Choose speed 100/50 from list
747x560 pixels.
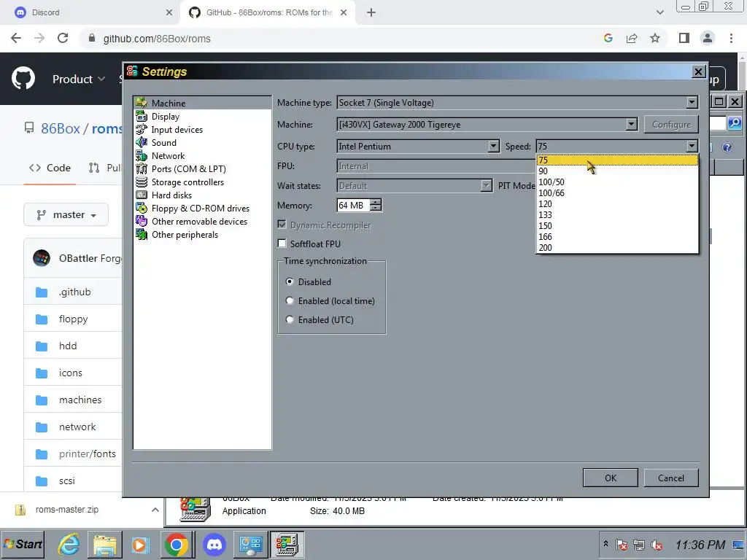[x=617, y=182]
